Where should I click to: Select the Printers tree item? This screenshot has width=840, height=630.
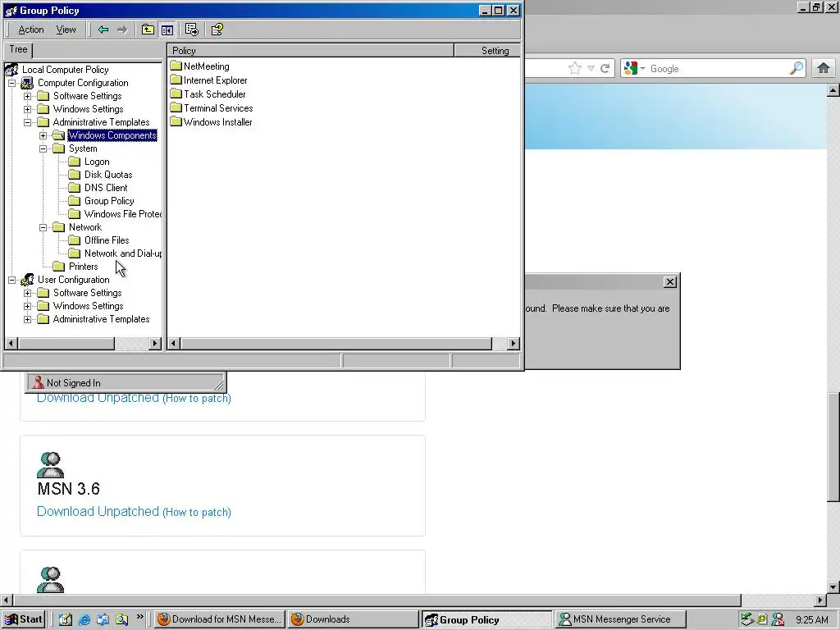(83, 267)
